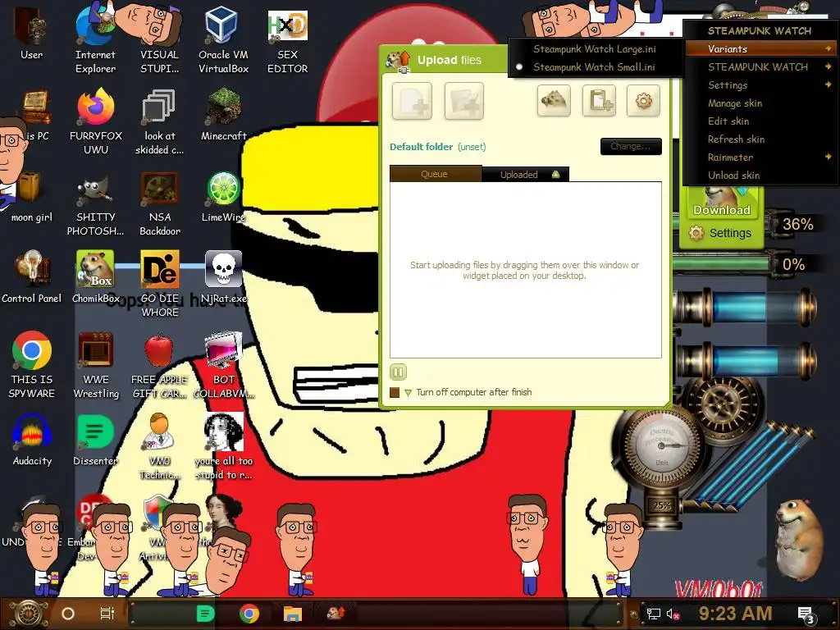Click the clipboard add button in Upload toolbar
The image size is (840, 630).
tap(599, 100)
